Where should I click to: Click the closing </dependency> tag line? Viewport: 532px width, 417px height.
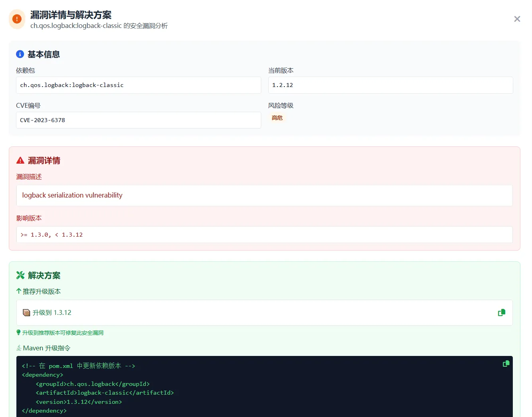point(44,411)
